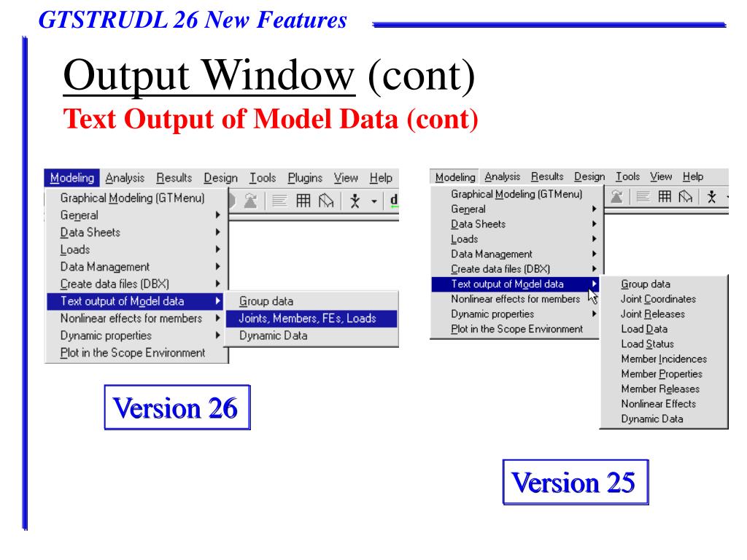Open dropdown arrow beside stick figure in Version 26

click(x=374, y=201)
